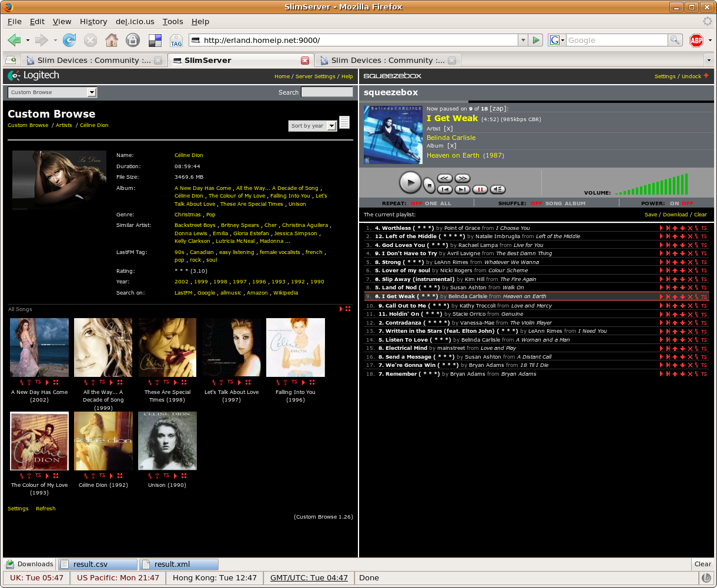Set Shuffle mode to SONG
This screenshot has width=717, height=588.
click(554, 203)
